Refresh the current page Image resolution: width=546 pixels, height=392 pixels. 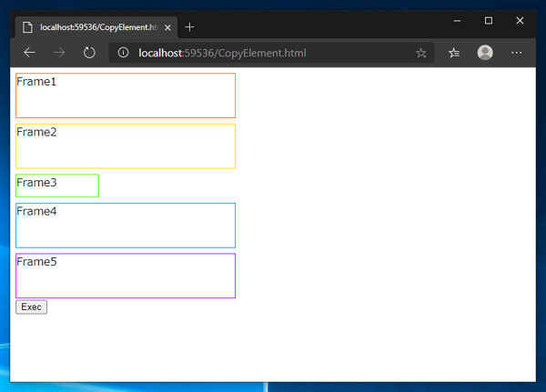pos(89,53)
